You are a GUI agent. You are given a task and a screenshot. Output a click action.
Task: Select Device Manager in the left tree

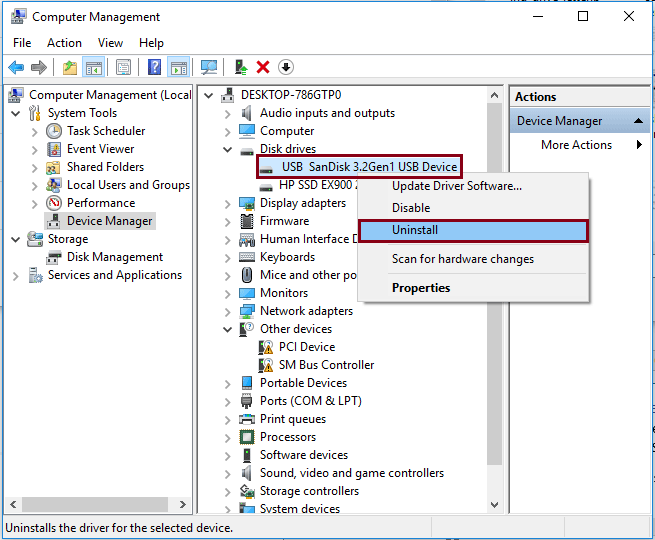(x=109, y=221)
